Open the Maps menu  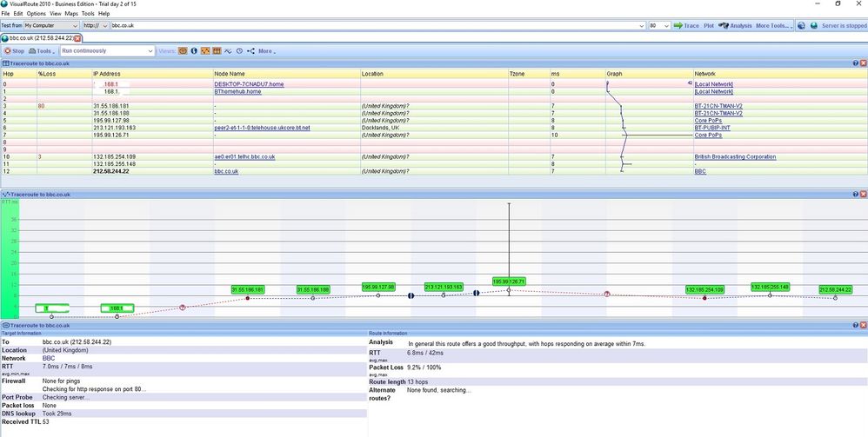71,13
